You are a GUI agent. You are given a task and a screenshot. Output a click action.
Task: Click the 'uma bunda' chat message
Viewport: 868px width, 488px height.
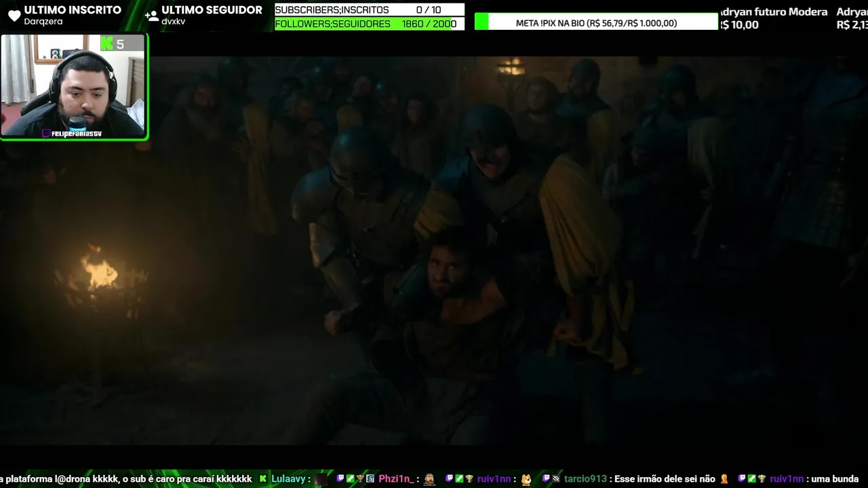836,479
